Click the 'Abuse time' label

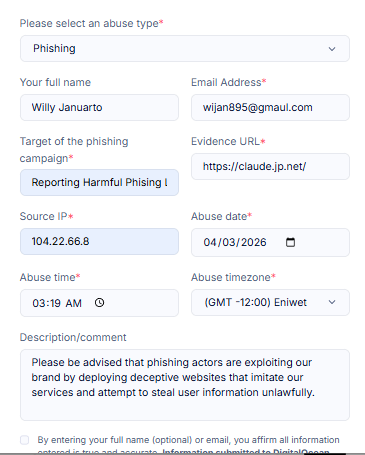tap(50, 277)
